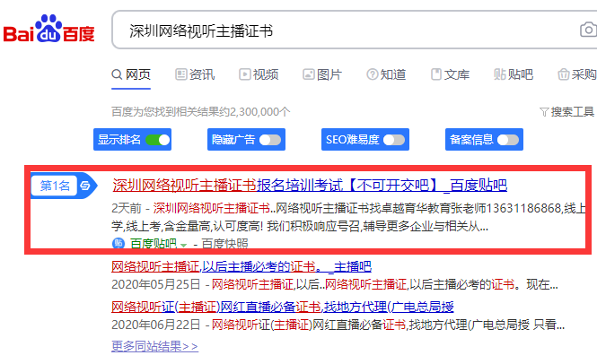Click the snippet dated 2020年06月22日
This screenshot has width=597, height=364.
pyautogui.click(x=338, y=325)
